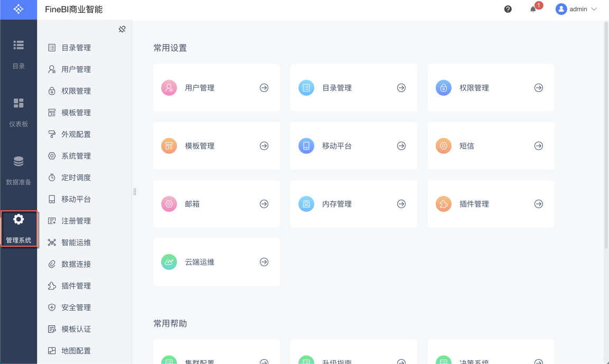Click the FineBI logo icon
609x364 pixels.
coord(18,9)
